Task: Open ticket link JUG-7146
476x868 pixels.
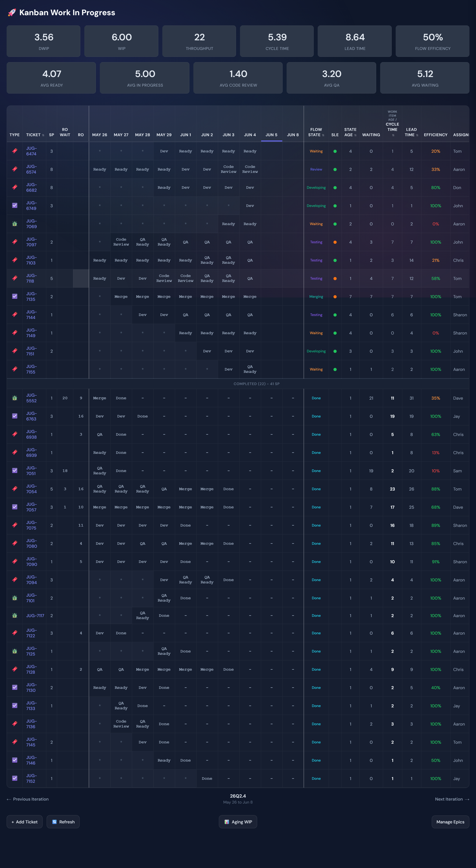Action: pyautogui.click(x=32, y=761)
